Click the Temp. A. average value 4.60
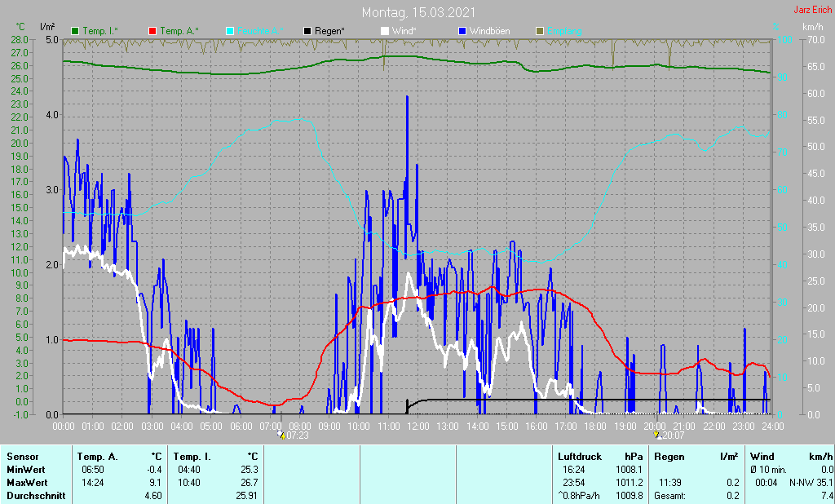The height and width of the screenshot is (504, 835). coord(153,496)
